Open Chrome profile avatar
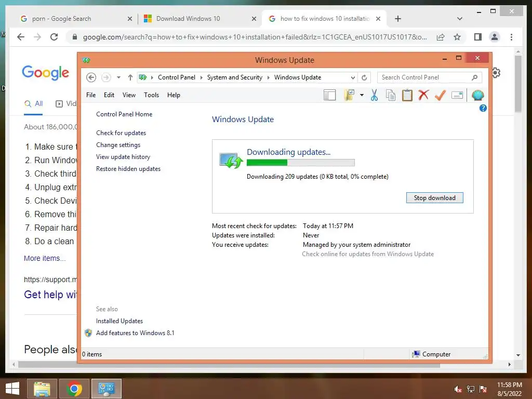This screenshot has width=532, height=399. click(x=495, y=37)
